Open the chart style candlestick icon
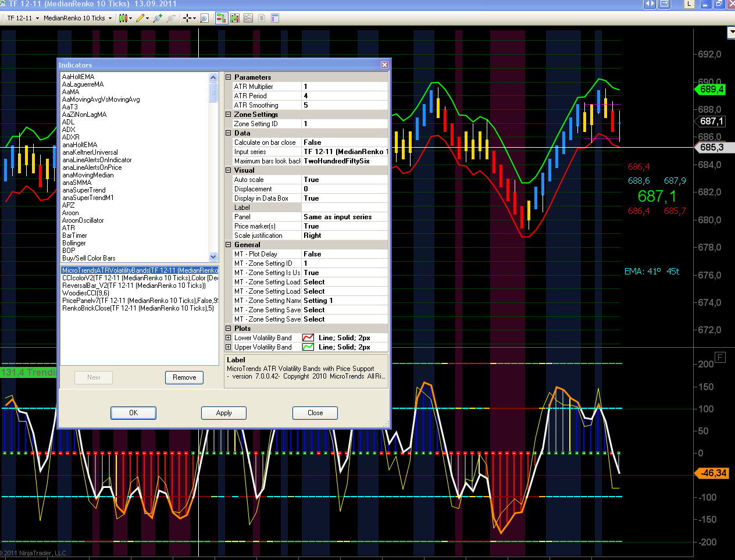This screenshot has height=560, width=735. [123, 18]
